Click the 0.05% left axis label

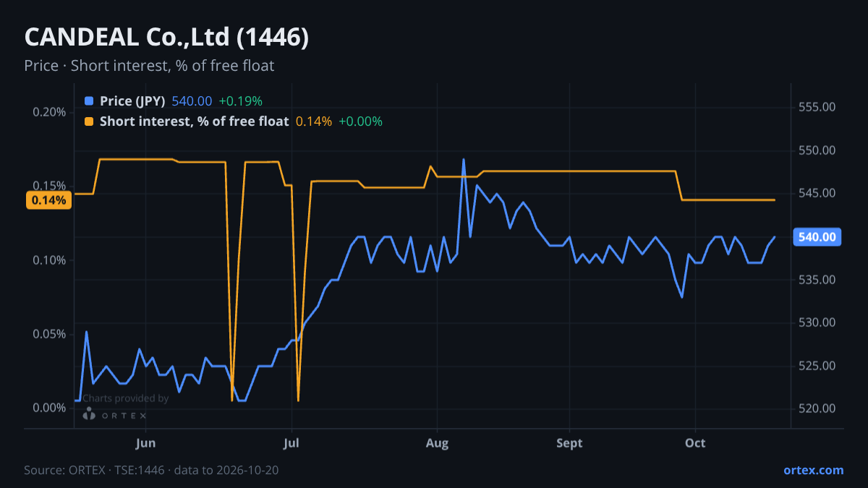tap(50, 334)
